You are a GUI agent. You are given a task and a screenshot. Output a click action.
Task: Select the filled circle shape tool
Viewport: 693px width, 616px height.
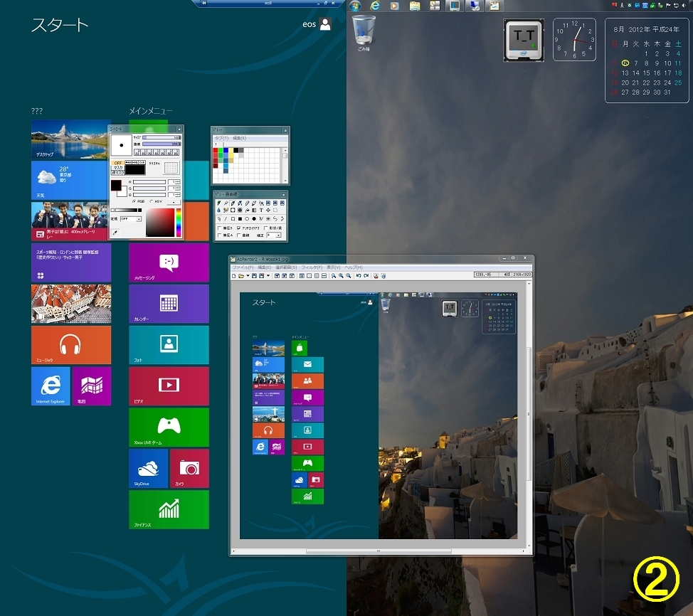[x=254, y=219]
